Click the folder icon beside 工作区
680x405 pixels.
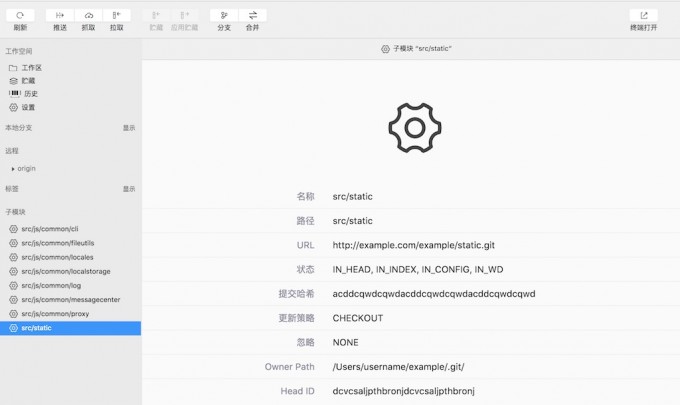[13, 68]
